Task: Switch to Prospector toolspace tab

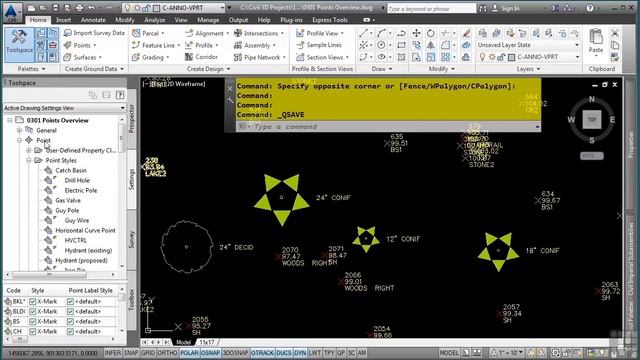Action: pos(131,118)
